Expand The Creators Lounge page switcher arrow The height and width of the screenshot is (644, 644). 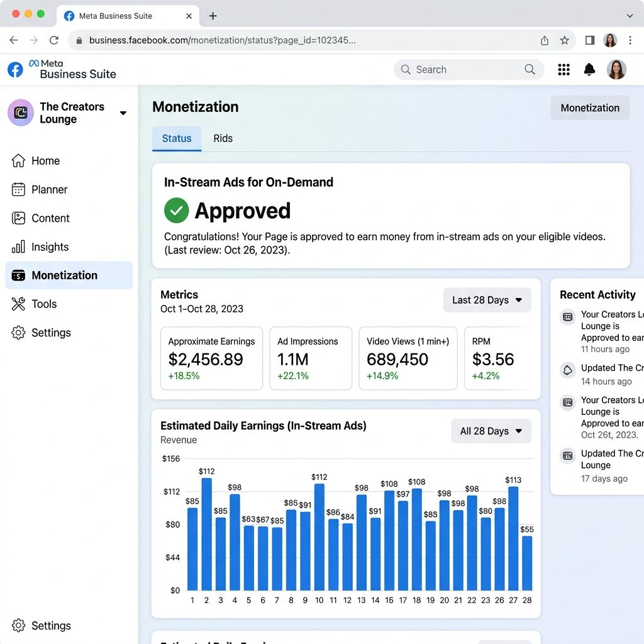123,113
